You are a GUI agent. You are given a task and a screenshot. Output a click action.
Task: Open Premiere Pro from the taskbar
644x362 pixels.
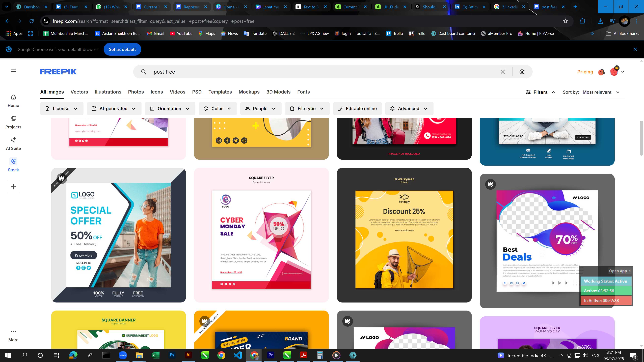[x=271, y=355]
